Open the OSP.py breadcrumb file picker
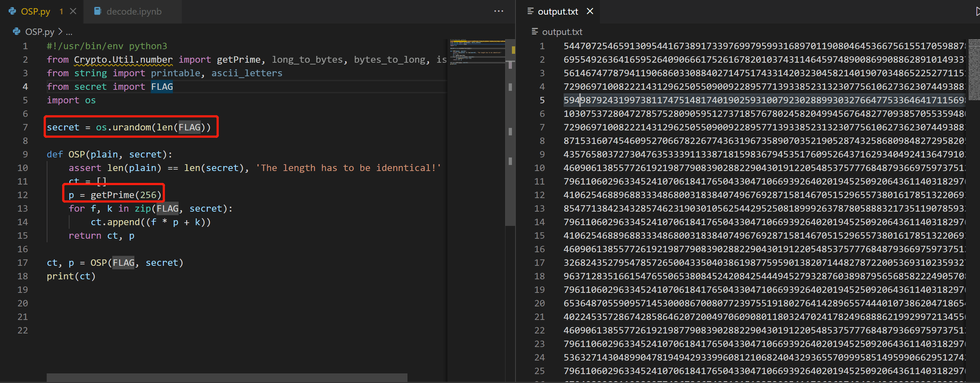 click(40, 32)
